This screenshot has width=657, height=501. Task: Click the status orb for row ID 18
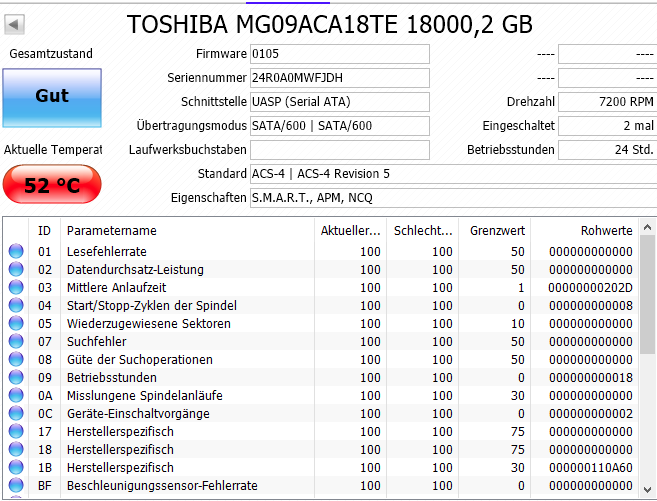tap(16, 449)
